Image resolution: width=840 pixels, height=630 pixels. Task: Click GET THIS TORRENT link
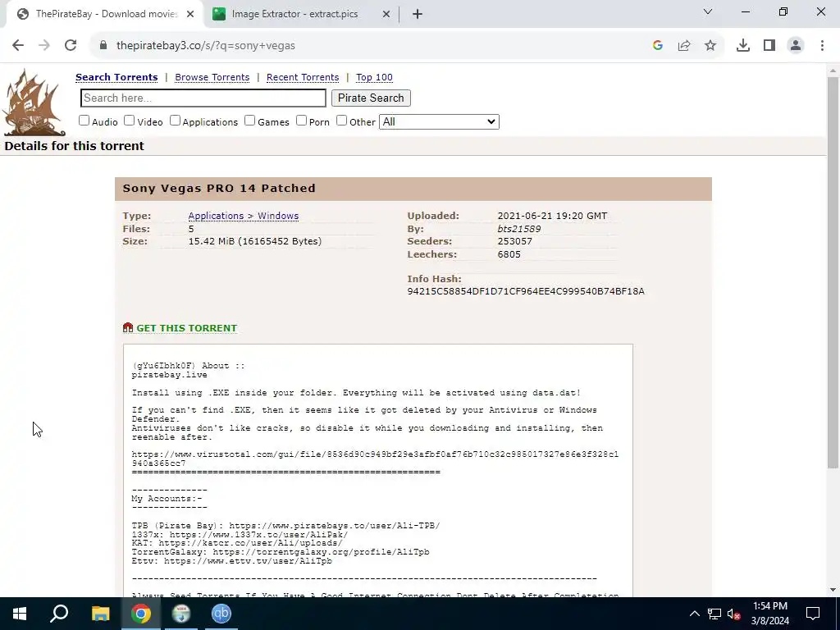(x=186, y=328)
